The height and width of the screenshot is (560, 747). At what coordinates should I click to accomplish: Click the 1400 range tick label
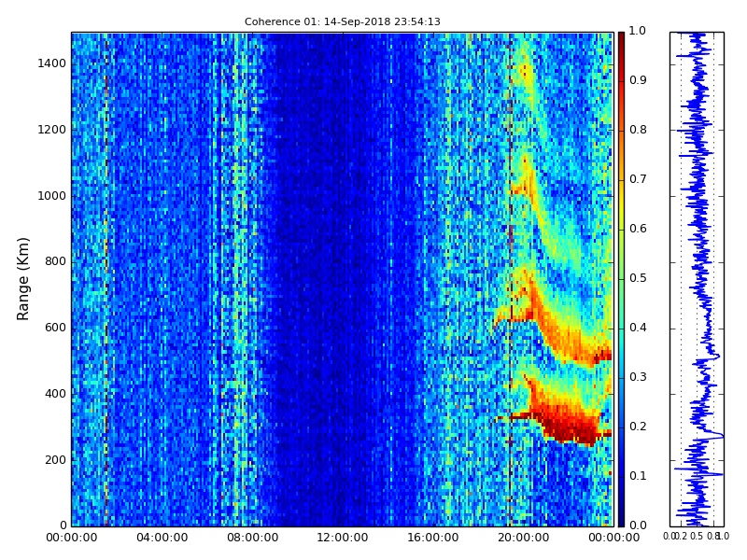[x=51, y=63]
